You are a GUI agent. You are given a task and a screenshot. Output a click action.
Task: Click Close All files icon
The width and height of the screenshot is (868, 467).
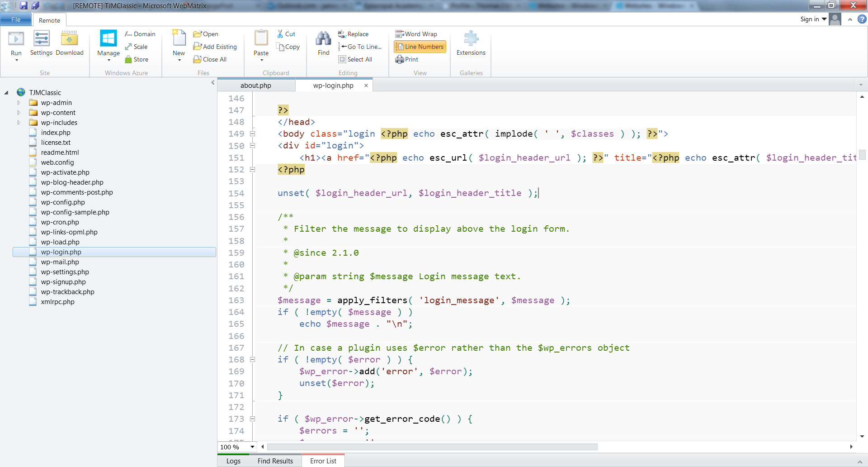pos(197,59)
